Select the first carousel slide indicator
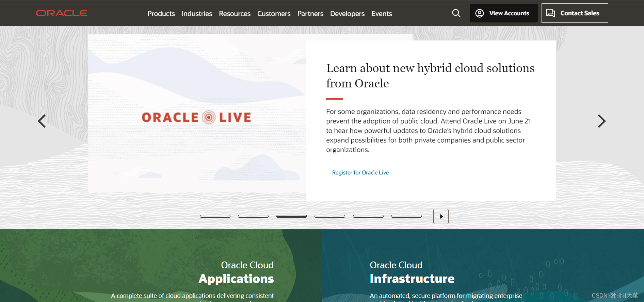The width and height of the screenshot is (644, 302). pyautogui.click(x=215, y=216)
